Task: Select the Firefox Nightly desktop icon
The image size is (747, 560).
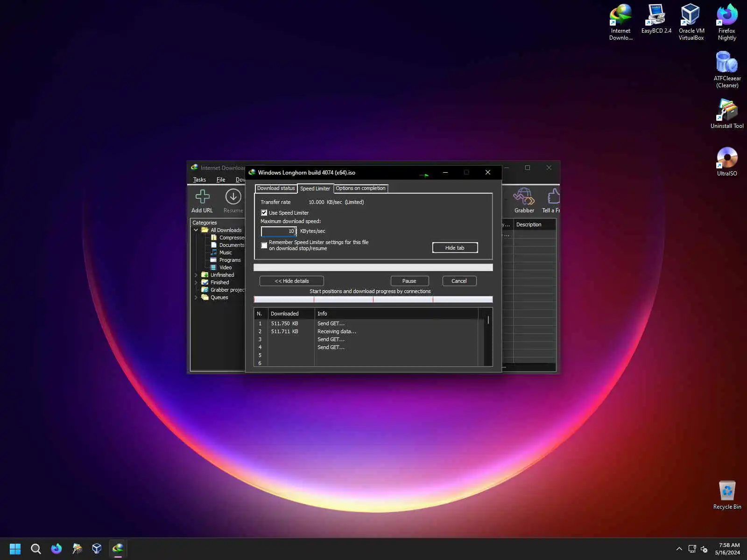Action: point(727,22)
